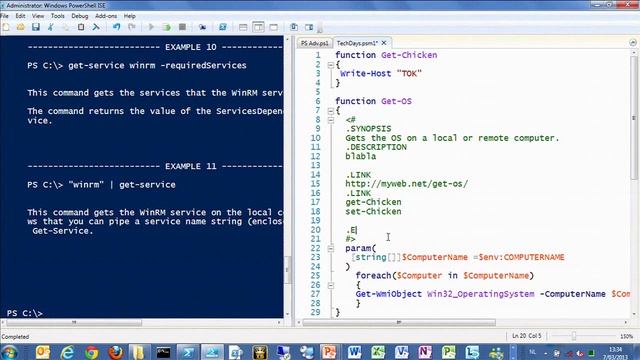Open the File menu
The height and width of the screenshot is (360, 640).
4,16
